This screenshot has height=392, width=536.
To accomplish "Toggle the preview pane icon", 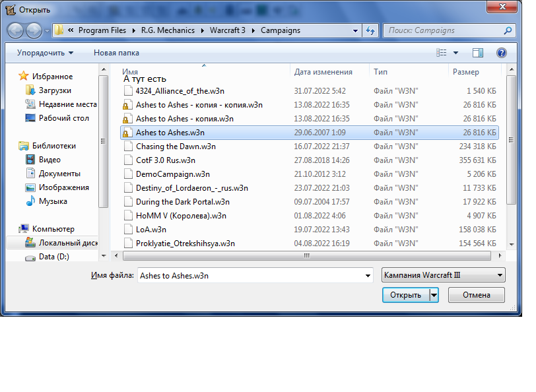I will pyautogui.click(x=477, y=53).
